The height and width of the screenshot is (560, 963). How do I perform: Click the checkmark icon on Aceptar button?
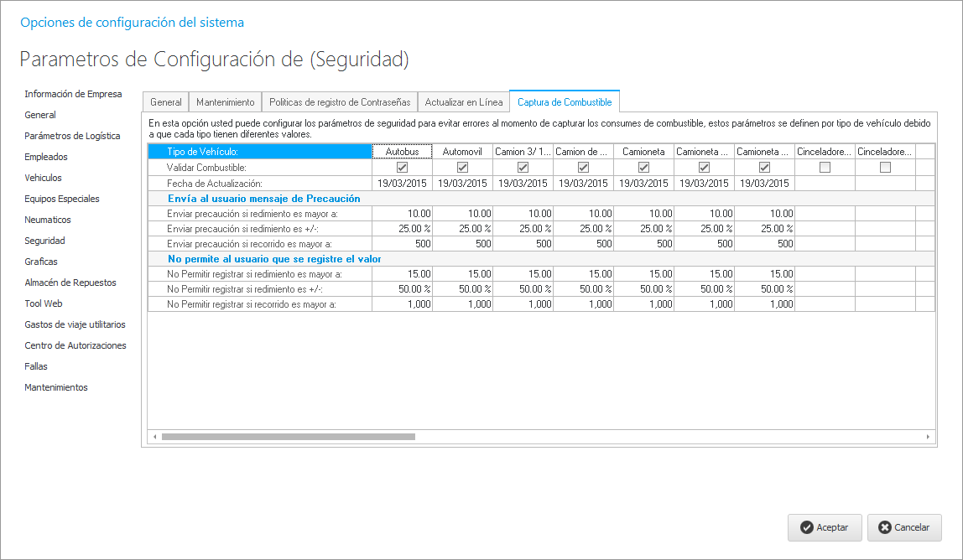806,527
